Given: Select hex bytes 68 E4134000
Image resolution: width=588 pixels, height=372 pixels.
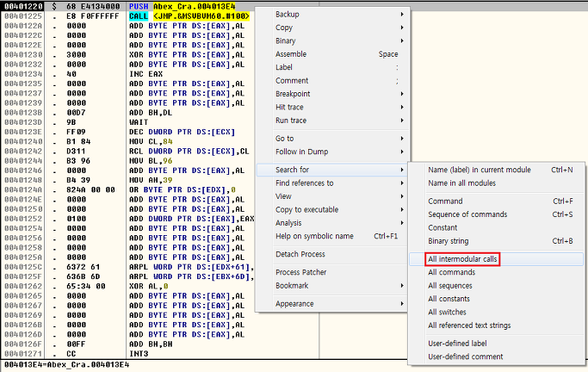Looking at the screenshot, I should pyautogui.click(x=93, y=6).
